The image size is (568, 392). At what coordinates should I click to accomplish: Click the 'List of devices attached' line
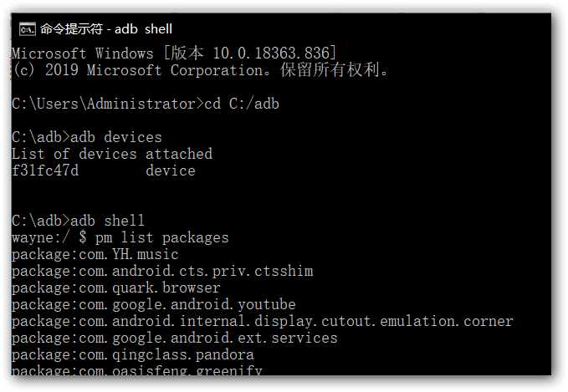tap(112, 154)
